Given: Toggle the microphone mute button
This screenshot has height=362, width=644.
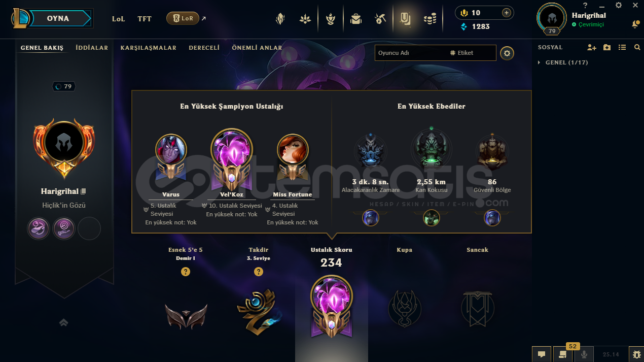Looking at the screenshot, I should [584, 354].
